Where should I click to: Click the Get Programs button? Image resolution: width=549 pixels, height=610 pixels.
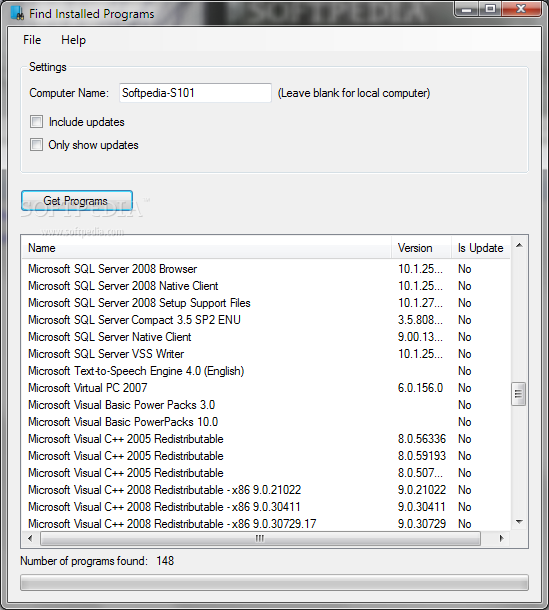click(x=77, y=201)
